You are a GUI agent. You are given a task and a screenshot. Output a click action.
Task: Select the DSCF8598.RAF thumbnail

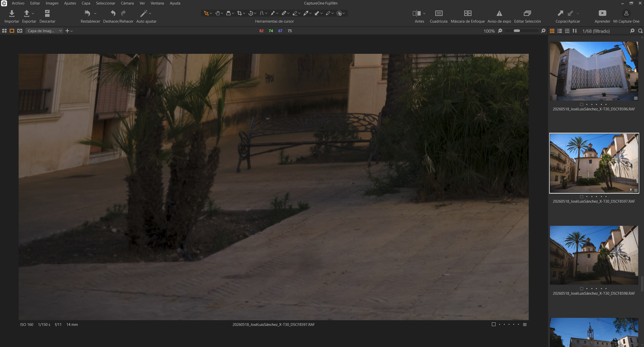(x=594, y=255)
